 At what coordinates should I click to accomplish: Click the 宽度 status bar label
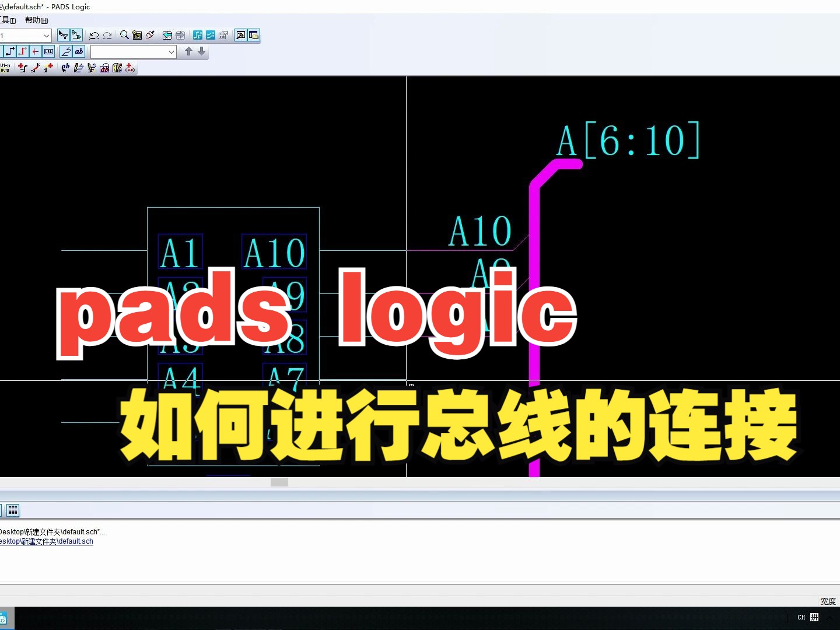[828, 601]
